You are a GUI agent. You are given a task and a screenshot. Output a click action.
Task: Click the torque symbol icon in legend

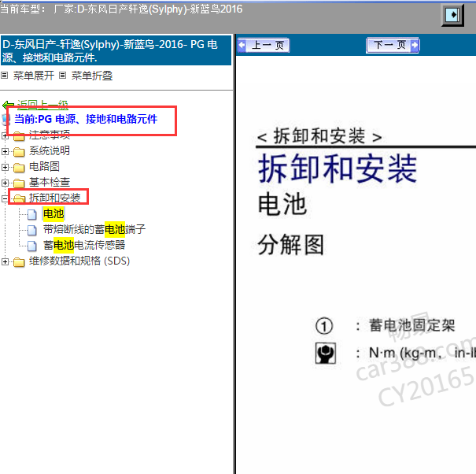(326, 353)
